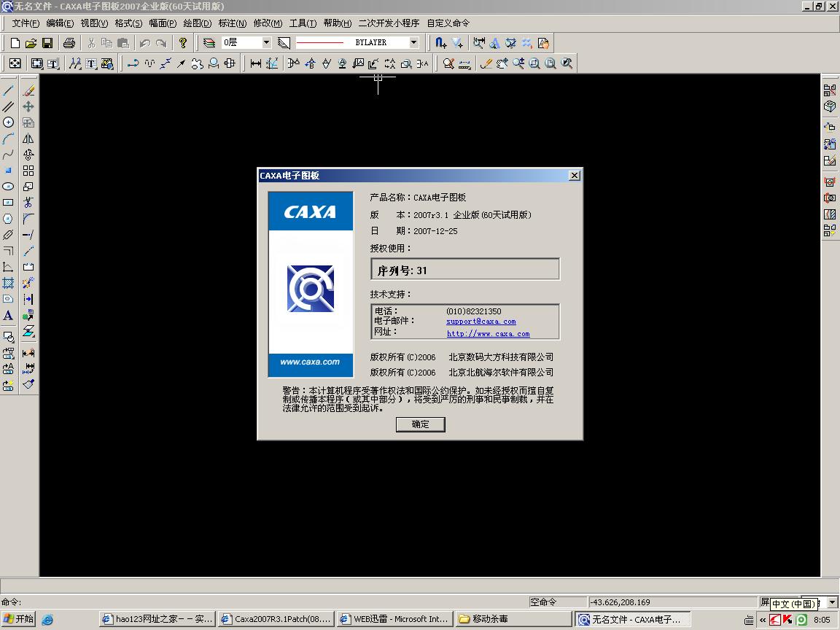Click the color settings icon beside layer dropdown

(284, 43)
